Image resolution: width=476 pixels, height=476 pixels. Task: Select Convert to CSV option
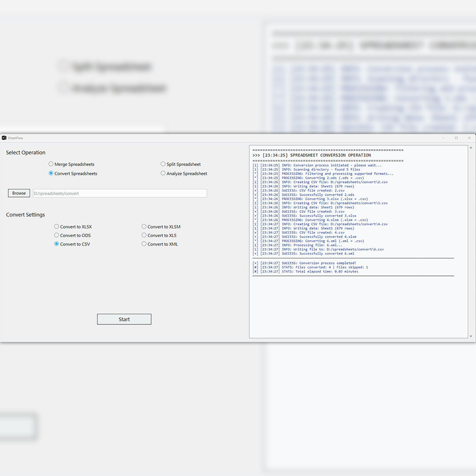click(72, 244)
